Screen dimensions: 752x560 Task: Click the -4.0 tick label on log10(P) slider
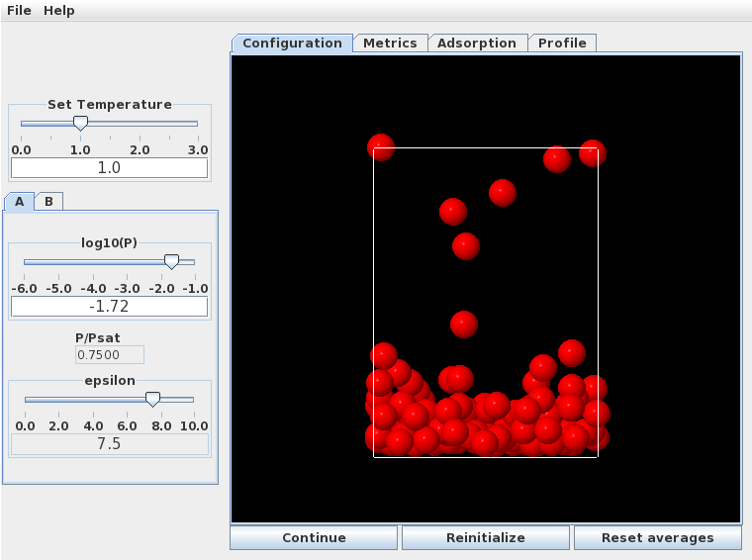[x=93, y=289]
